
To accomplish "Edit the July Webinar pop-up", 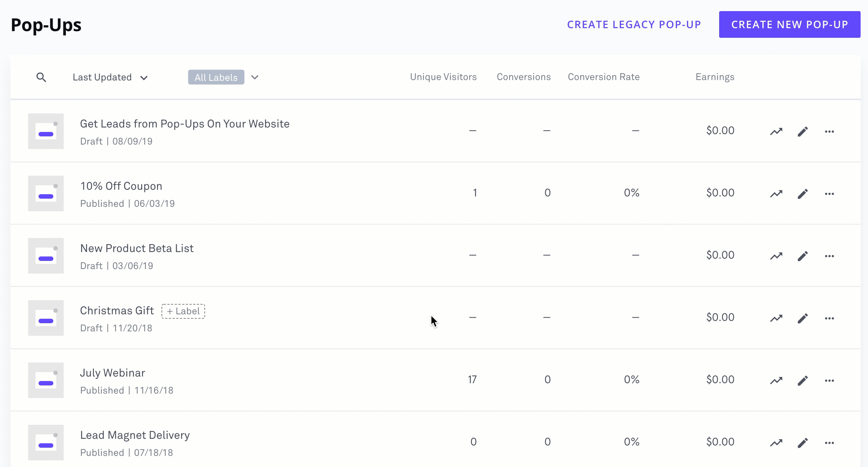I will click(x=802, y=380).
